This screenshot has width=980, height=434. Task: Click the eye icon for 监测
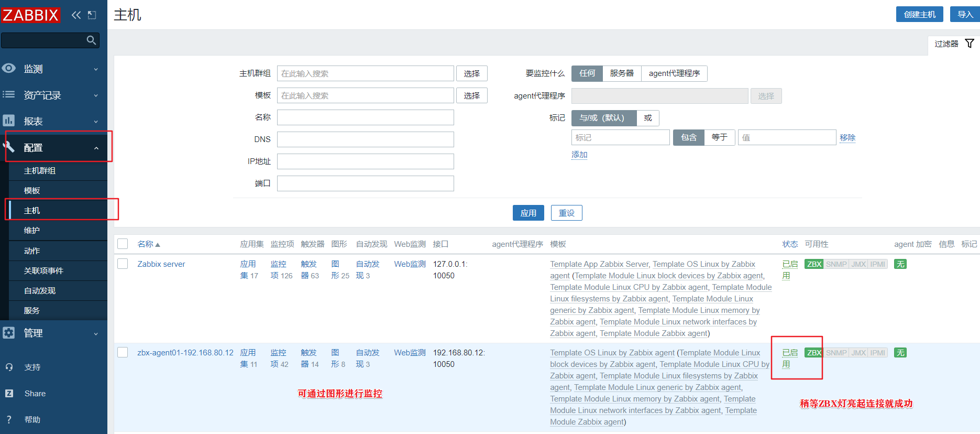[x=9, y=68]
